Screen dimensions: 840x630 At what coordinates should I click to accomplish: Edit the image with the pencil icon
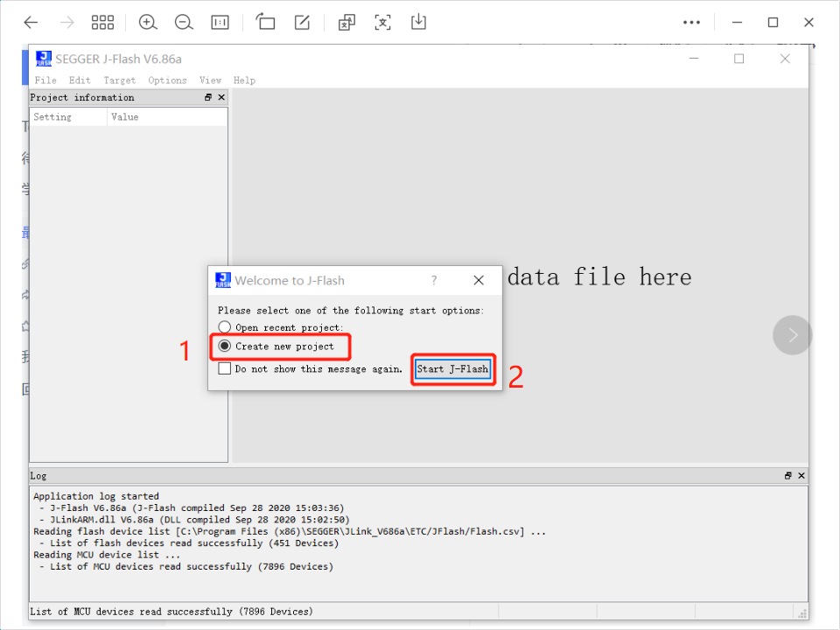pyautogui.click(x=302, y=23)
